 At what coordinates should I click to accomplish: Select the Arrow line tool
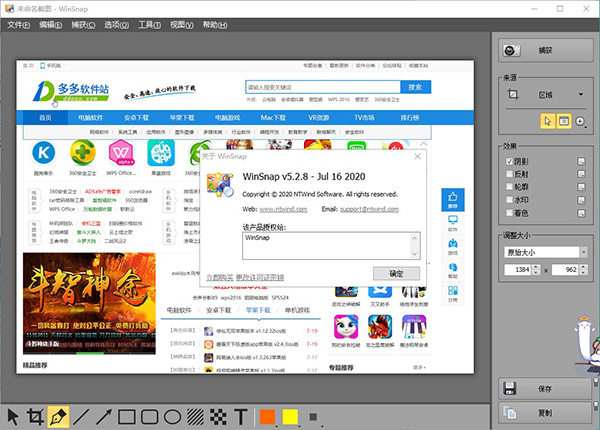[104, 417]
